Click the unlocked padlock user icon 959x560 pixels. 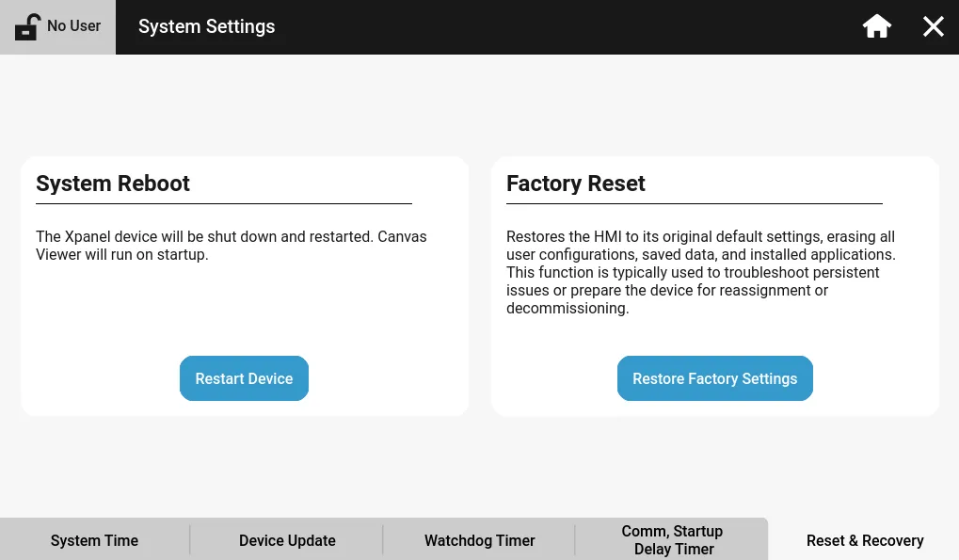(x=27, y=26)
